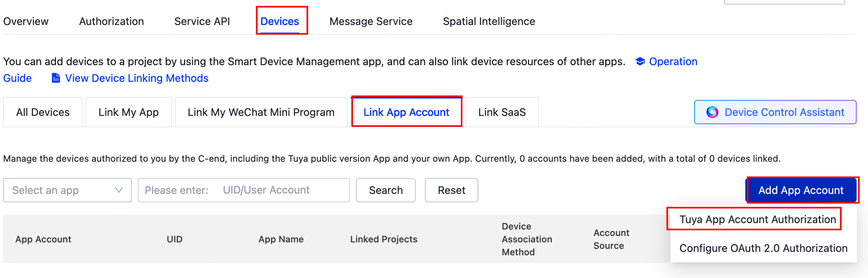Switch to the Devices tab
868x278 pixels.
(x=280, y=21)
